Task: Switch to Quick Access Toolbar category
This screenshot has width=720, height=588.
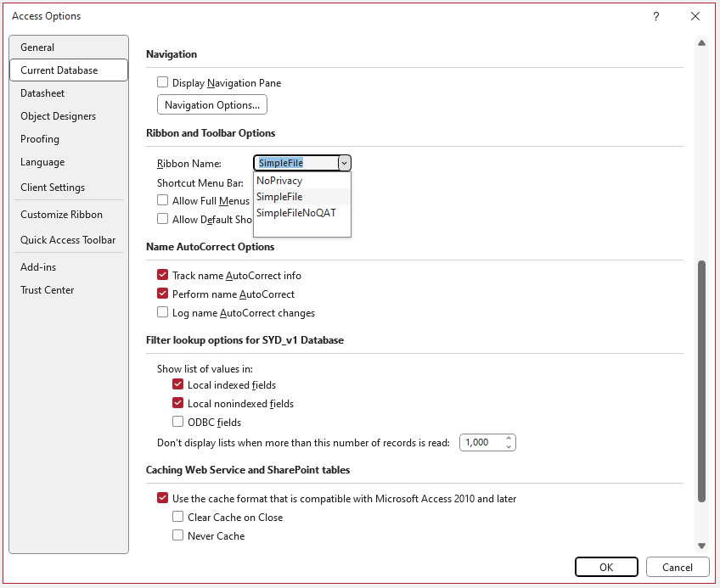Action: 69,239
